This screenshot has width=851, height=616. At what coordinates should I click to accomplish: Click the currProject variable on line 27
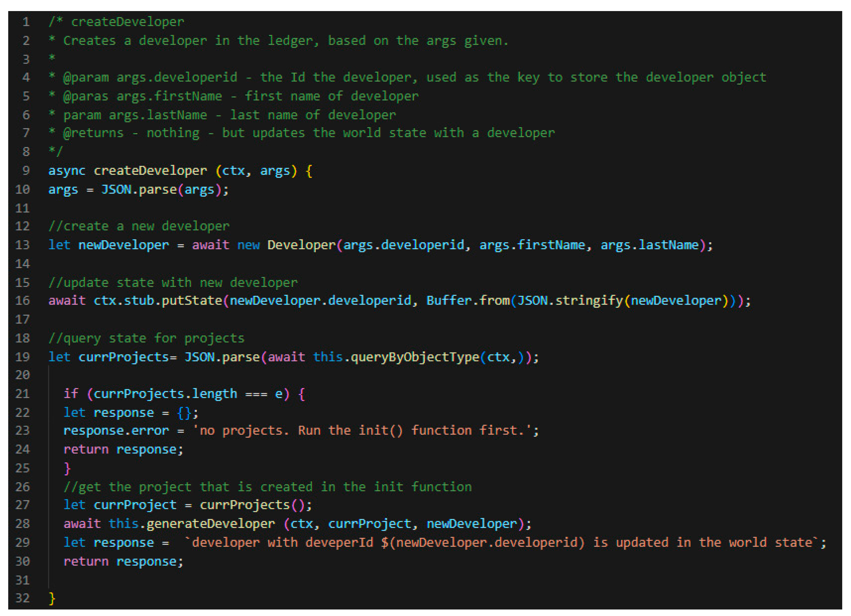[135, 505]
